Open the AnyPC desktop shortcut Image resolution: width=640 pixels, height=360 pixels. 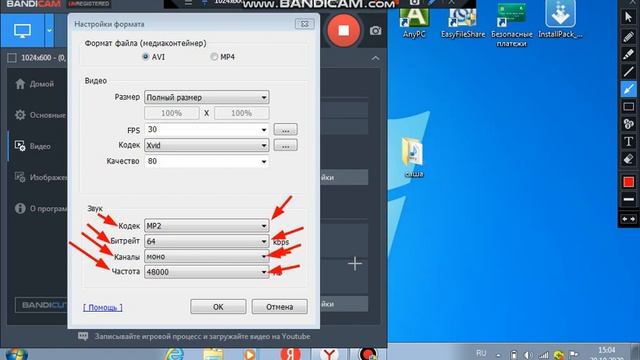[414, 21]
